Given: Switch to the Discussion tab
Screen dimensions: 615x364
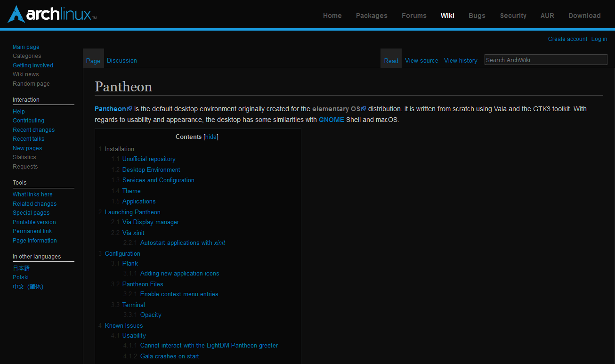Looking at the screenshot, I should [121, 60].
